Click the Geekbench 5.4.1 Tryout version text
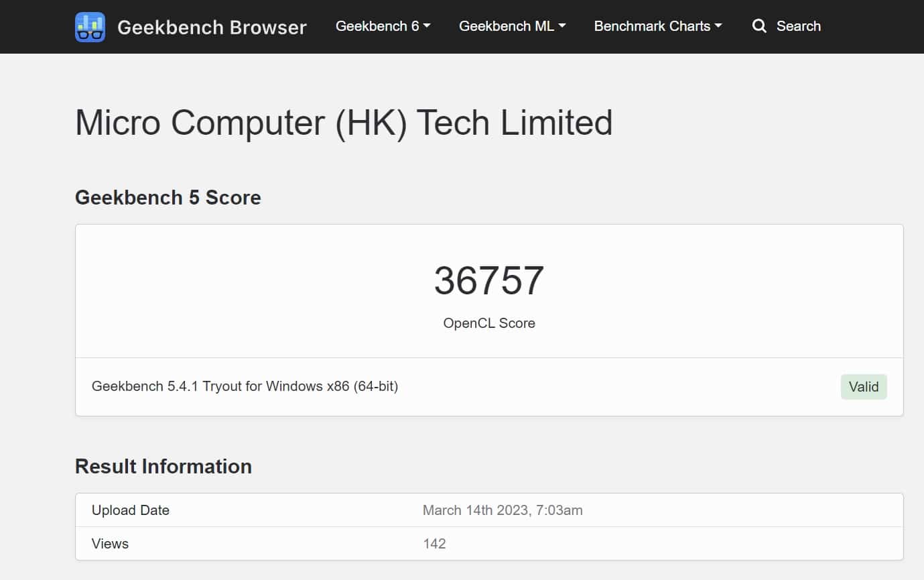The image size is (924, 580). (x=245, y=386)
